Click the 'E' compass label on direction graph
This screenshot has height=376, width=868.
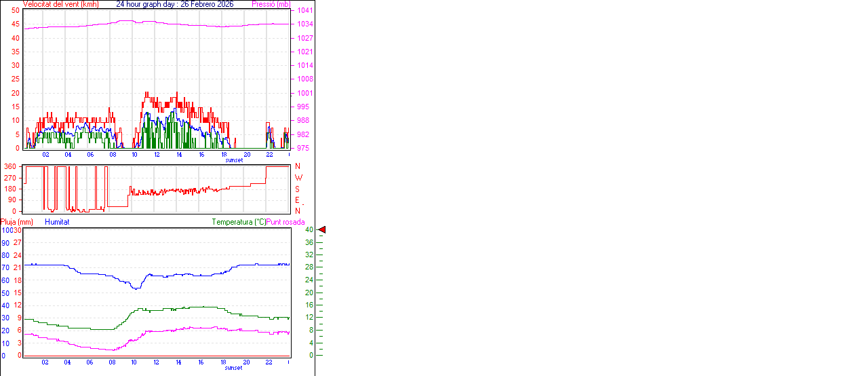pos(298,200)
